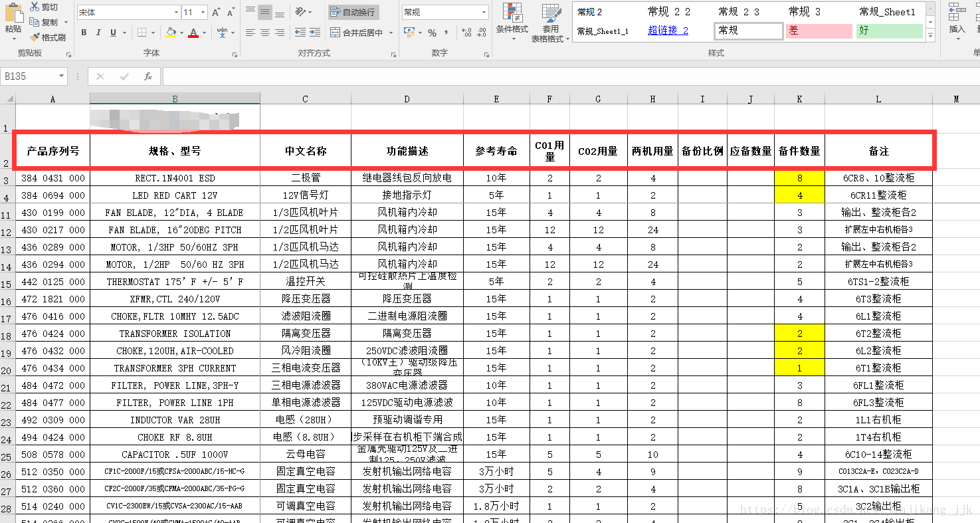Open Merge and Center dropdown arrow
Screen dimensions: 980x523
(x=390, y=33)
